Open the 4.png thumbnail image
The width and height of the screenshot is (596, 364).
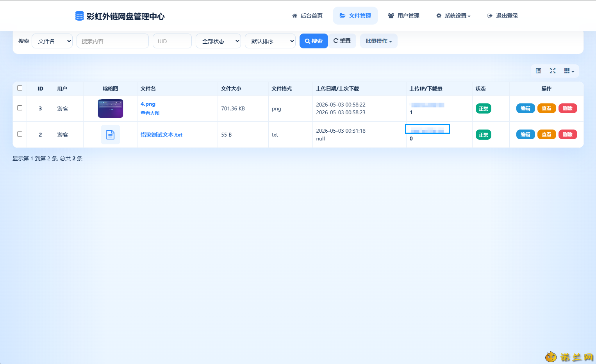(x=111, y=108)
